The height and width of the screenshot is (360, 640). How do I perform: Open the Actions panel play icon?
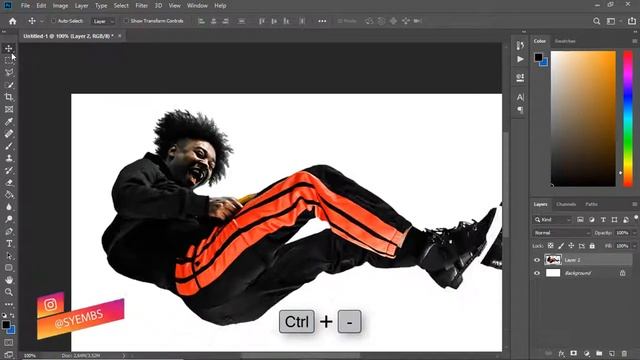(520, 60)
